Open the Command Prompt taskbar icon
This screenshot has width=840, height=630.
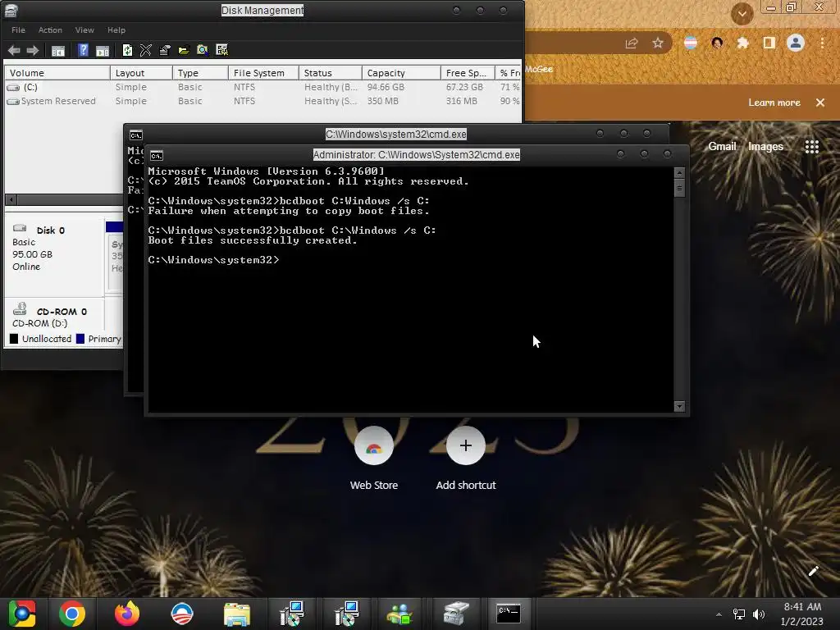coord(508,614)
